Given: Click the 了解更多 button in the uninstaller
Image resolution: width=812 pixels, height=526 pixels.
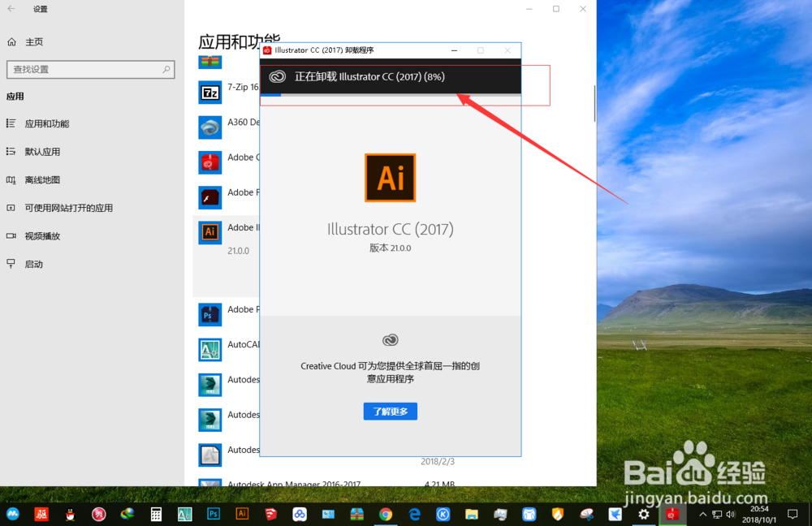Looking at the screenshot, I should point(390,411).
